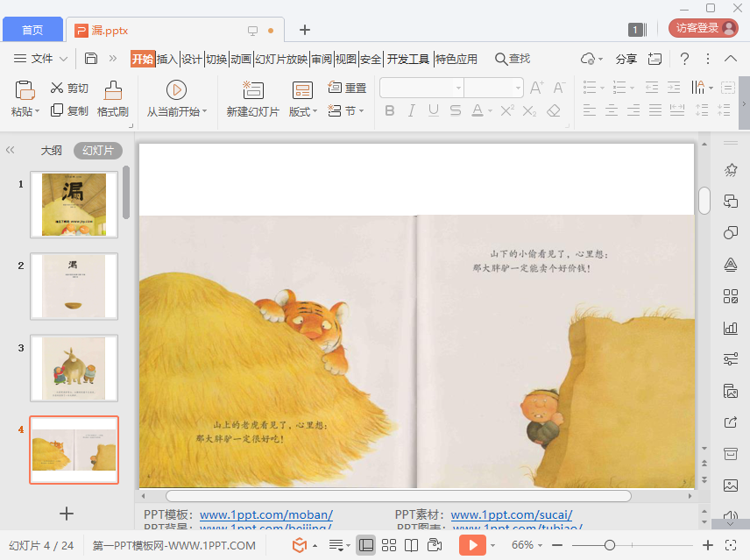Open the picture icon in right sidebar
Screen dimensions: 750x560
731,486
